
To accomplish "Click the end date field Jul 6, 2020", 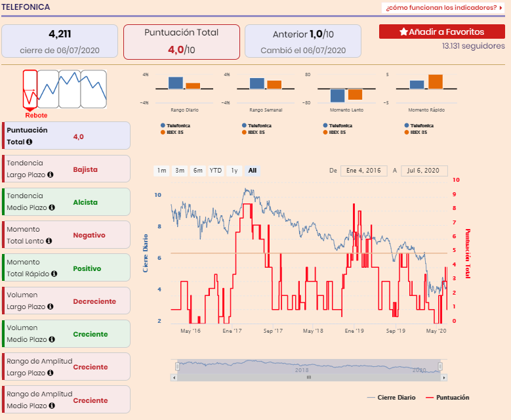I will pyautogui.click(x=424, y=171).
